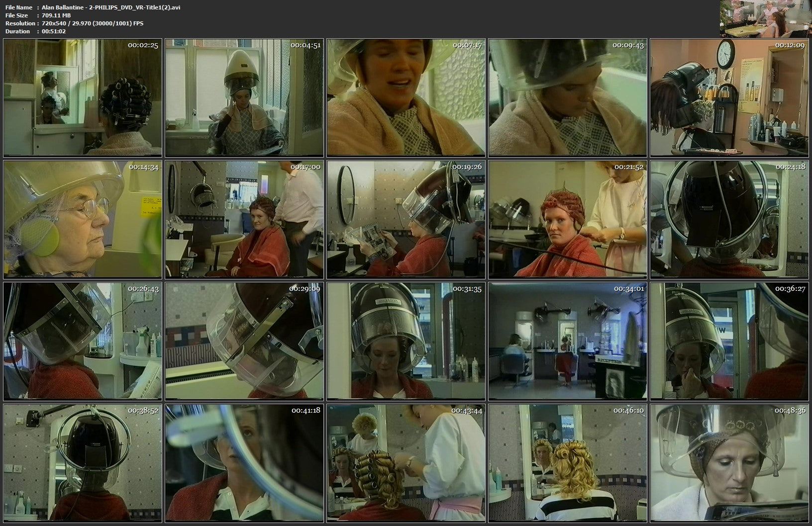Select the last thumbnail at 00:48:36
The width and height of the screenshot is (812, 526).
pos(729,462)
